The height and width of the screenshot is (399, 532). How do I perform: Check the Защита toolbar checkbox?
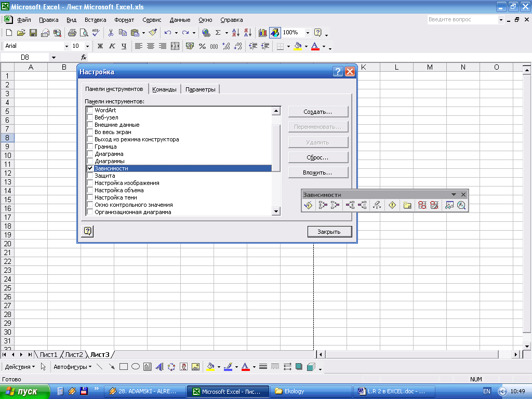tap(90, 176)
